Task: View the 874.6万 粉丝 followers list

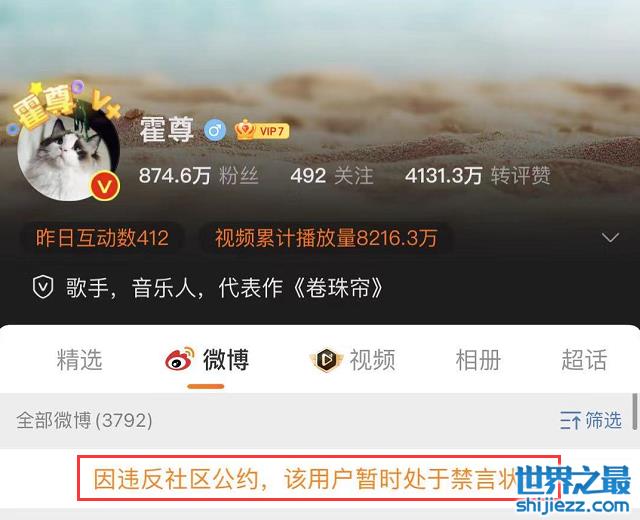Action: pyautogui.click(x=199, y=176)
